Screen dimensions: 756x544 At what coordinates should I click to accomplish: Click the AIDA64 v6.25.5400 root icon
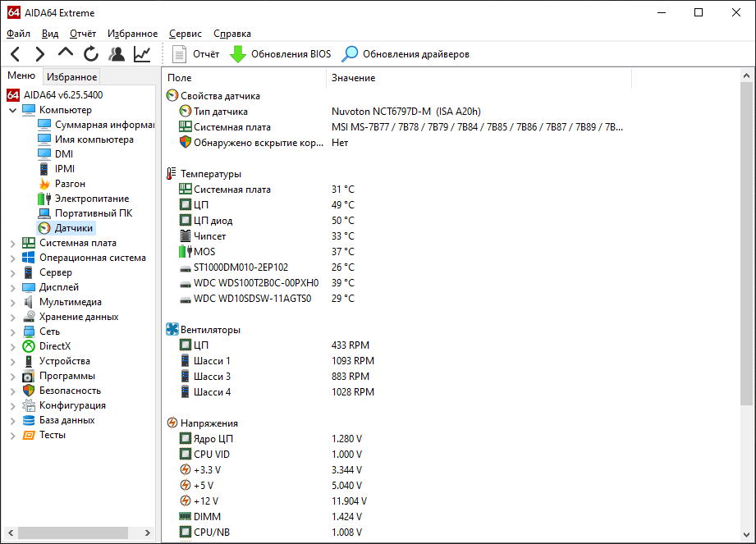point(13,95)
